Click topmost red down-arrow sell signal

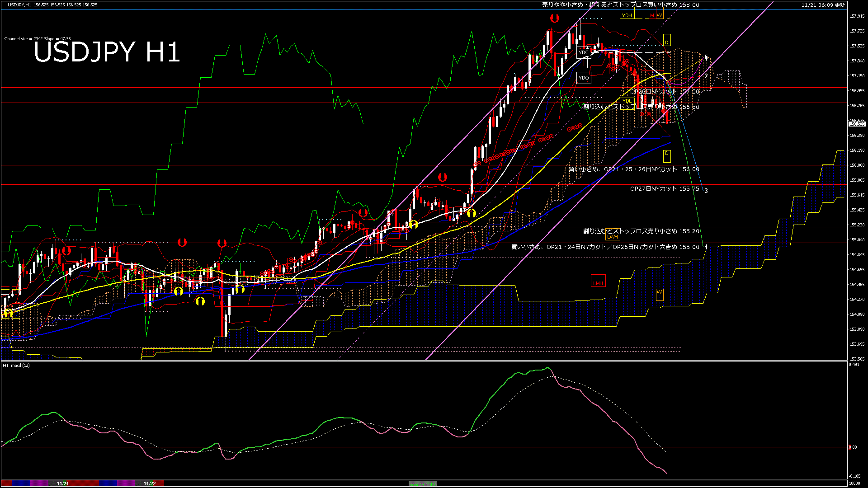click(555, 19)
